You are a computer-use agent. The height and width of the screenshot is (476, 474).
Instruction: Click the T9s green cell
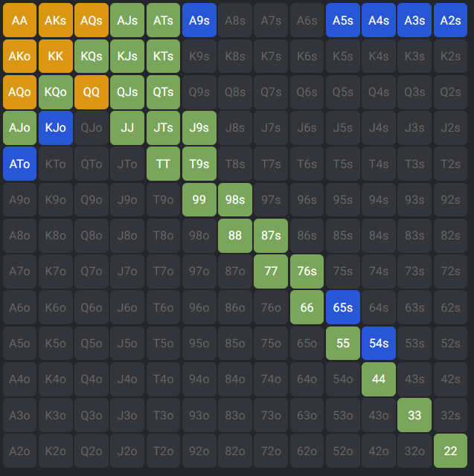click(x=199, y=164)
